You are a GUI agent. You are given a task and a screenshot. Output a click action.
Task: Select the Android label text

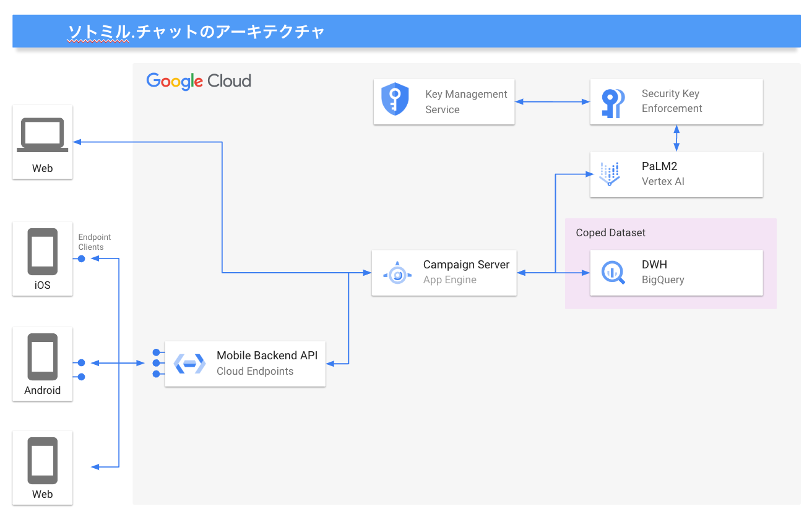43,390
